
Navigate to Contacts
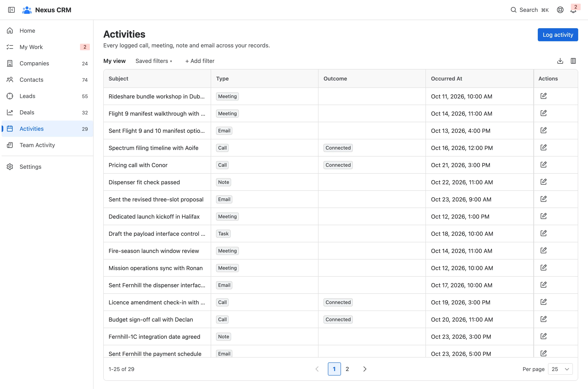(x=47, y=80)
